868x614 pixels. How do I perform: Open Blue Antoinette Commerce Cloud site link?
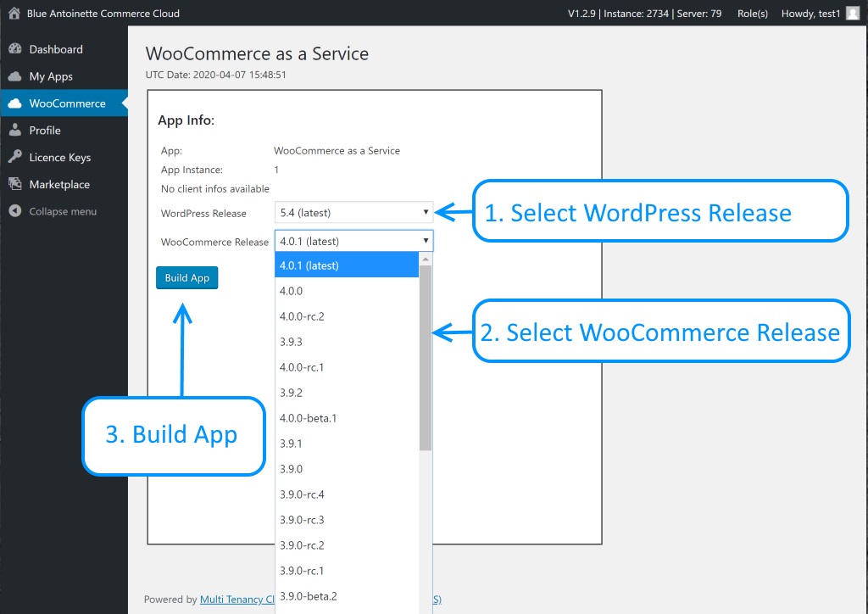pos(103,14)
